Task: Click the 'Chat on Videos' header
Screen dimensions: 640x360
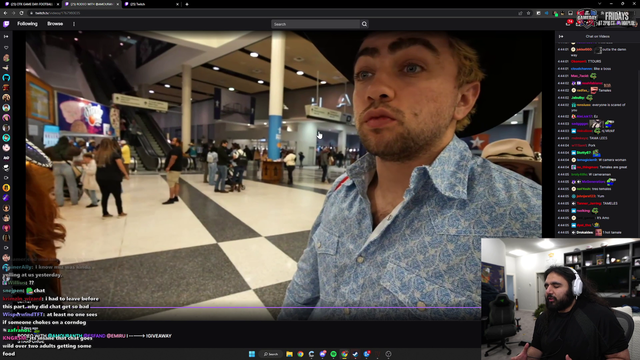Action: point(598,36)
